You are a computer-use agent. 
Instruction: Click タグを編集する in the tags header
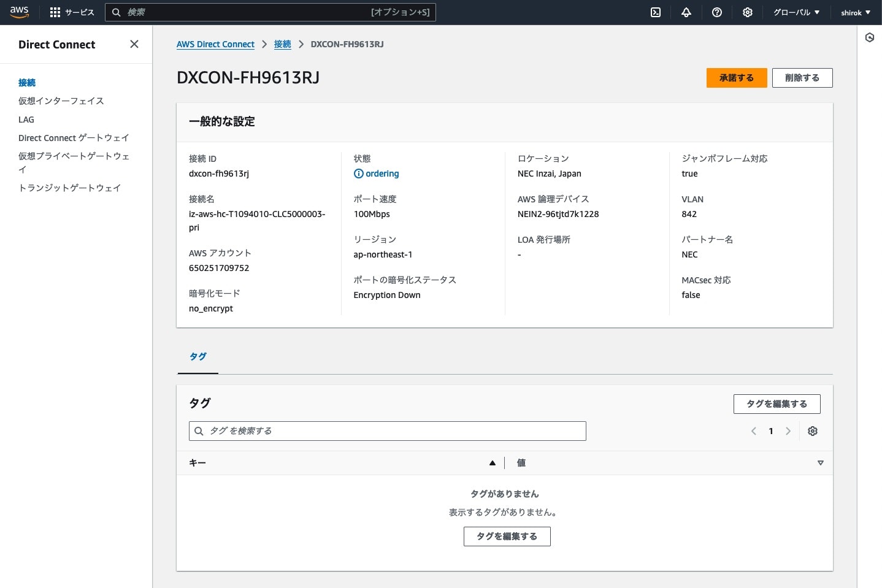click(777, 404)
